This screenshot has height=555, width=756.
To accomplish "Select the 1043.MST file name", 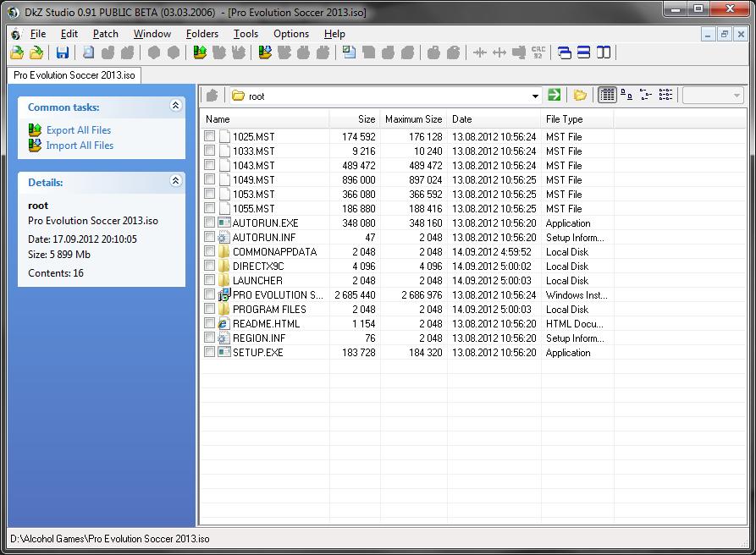I will tap(254, 165).
